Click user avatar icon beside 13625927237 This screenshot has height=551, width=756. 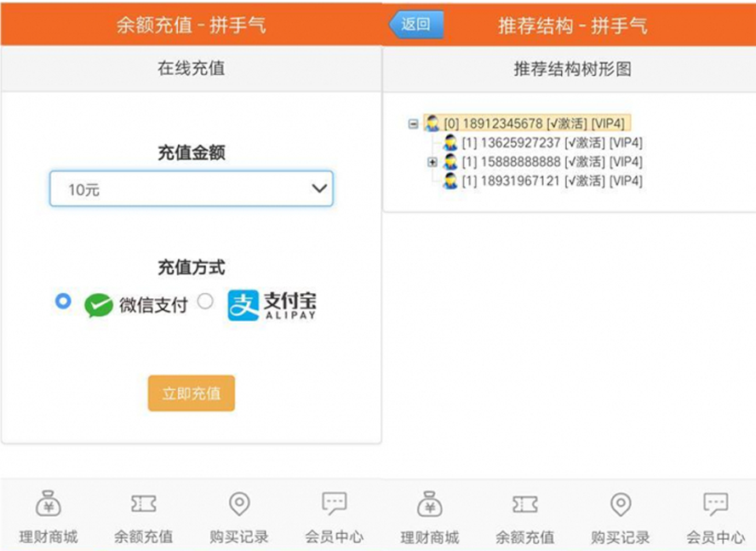pyautogui.click(x=450, y=143)
